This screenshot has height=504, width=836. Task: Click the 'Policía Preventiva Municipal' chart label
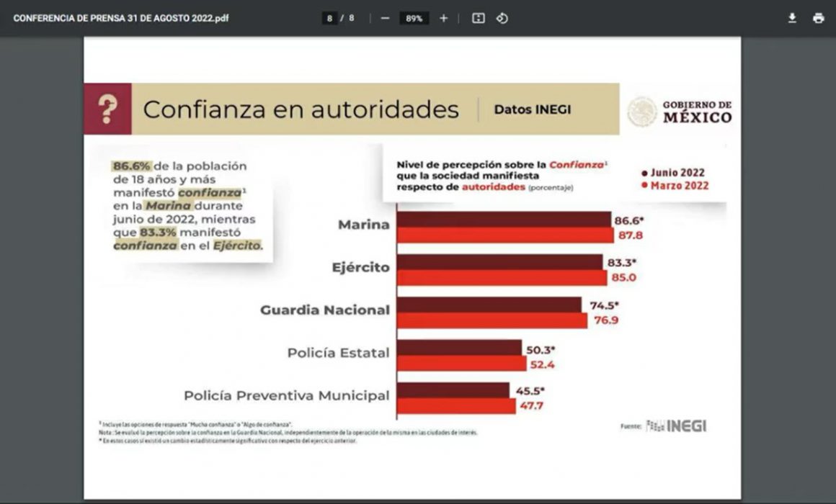286,395
